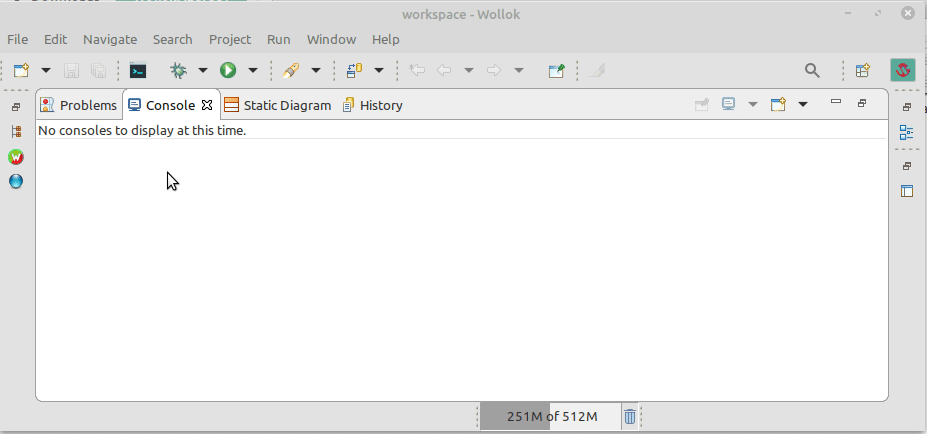Click the green Run launch icon
The height and width of the screenshot is (434, 927).
(x=228, y=71)
